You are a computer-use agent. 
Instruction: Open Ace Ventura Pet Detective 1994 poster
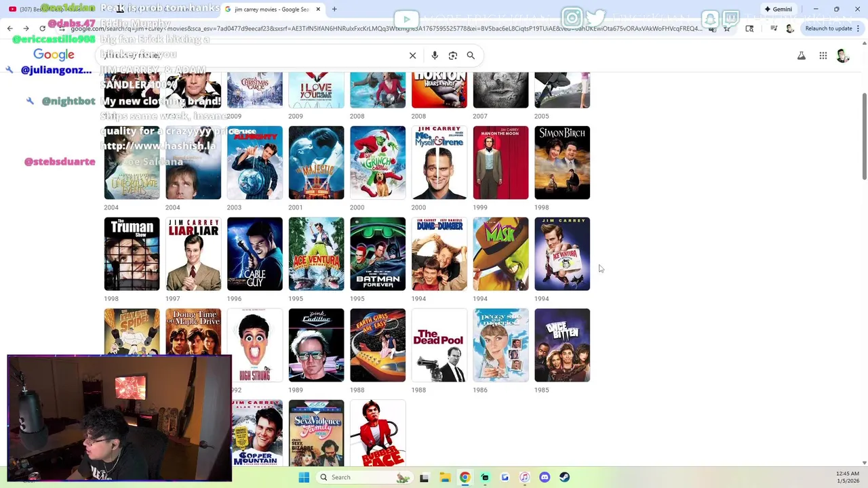tap(562, 254)
